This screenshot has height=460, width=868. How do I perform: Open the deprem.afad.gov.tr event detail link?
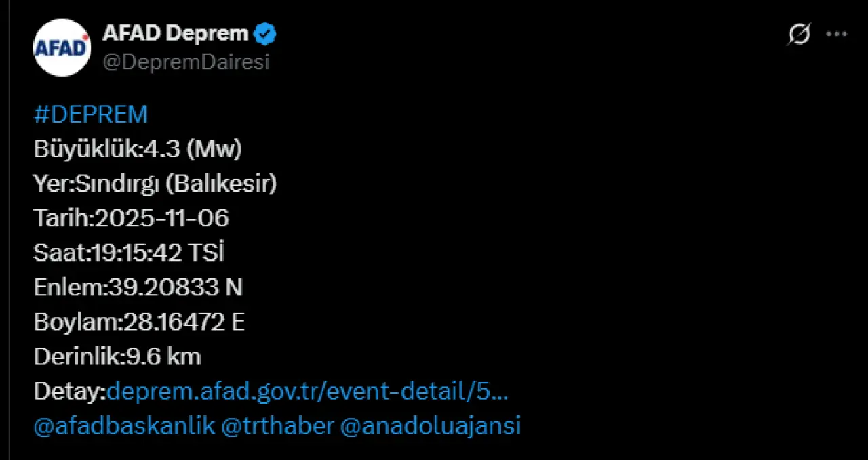(308, 391)
